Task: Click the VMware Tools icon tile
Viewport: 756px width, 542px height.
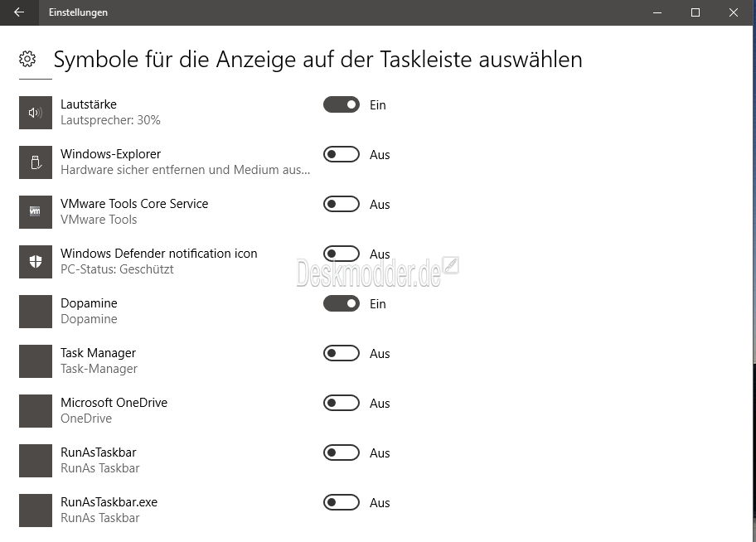Action: point(36,212)
